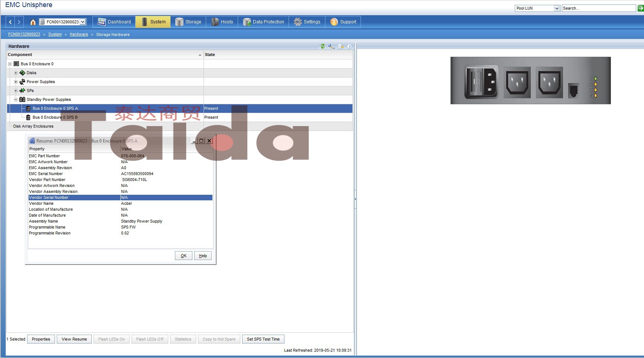Select the Vendor Name row

click(120, 203)
